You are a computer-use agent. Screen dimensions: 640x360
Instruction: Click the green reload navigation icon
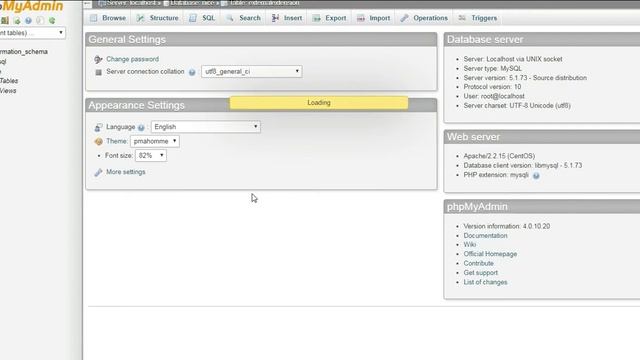52,20
